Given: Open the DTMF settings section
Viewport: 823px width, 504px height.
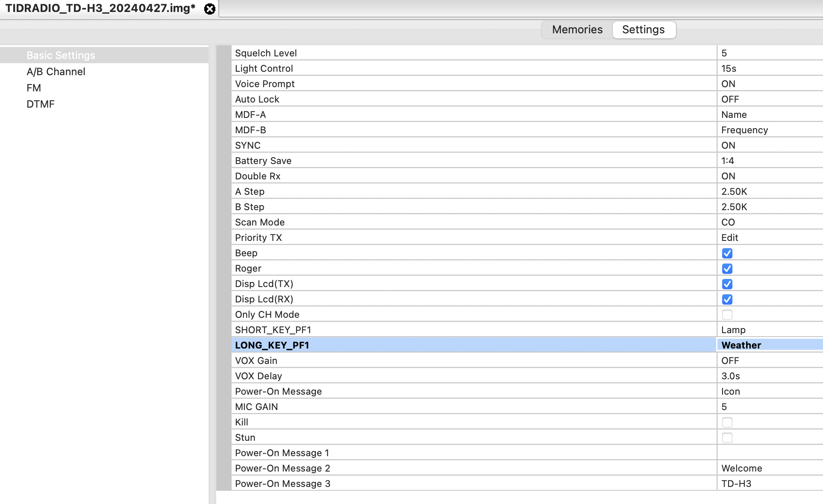Looking at the screenshot, I should [x=41, y=104].
